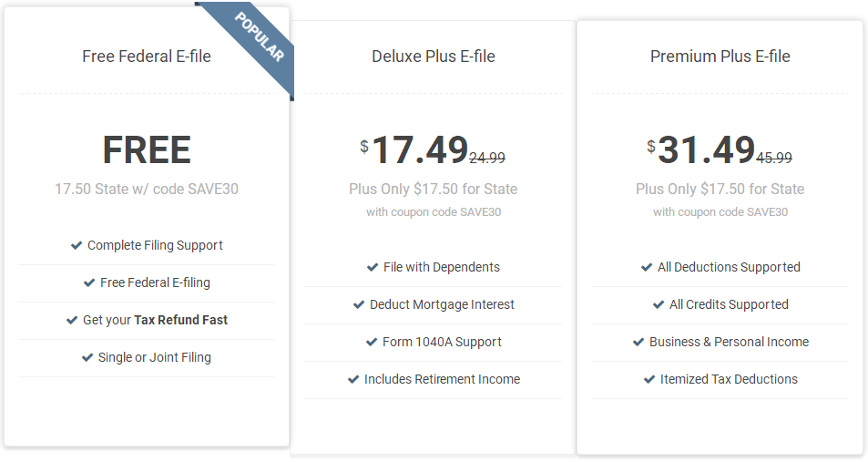Image resolution: width=868 pixels, height=462 pixels.
Task: Click checkmark next to Business & Personal Income
Action: (638, 342)
